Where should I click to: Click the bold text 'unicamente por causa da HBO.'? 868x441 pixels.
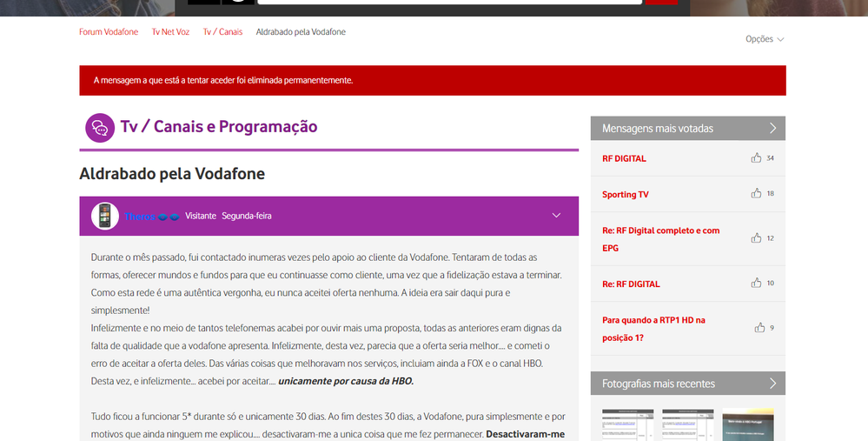346,381
